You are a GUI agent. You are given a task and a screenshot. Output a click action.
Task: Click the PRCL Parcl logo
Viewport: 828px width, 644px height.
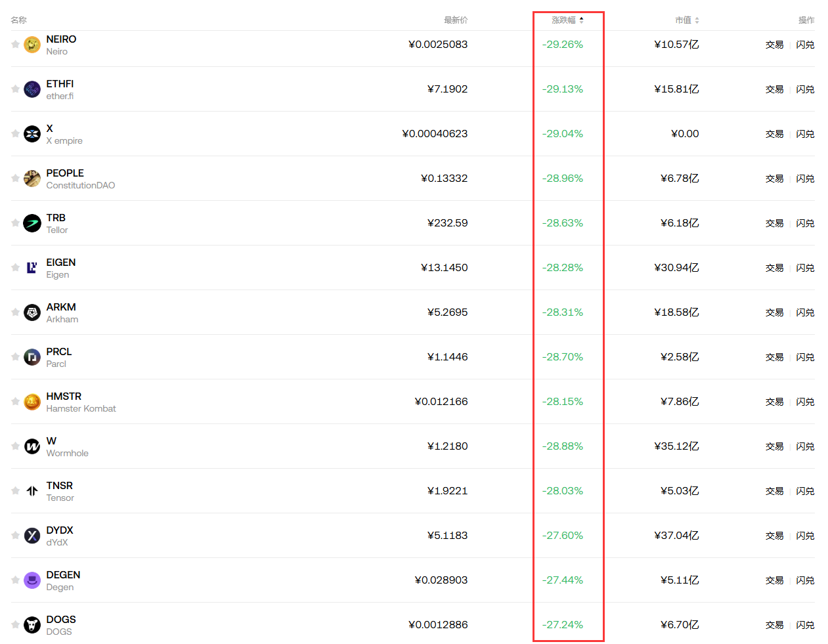click(32, 357)
